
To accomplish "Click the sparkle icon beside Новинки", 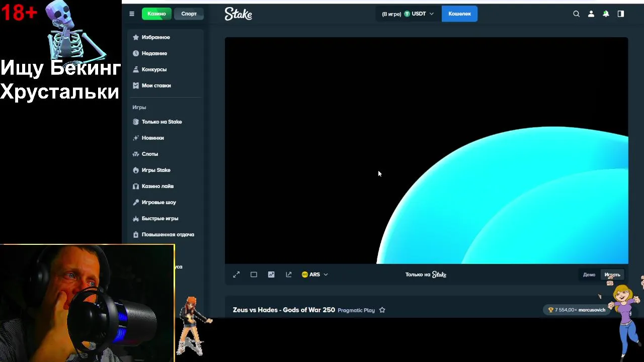I will coord(136,138).
